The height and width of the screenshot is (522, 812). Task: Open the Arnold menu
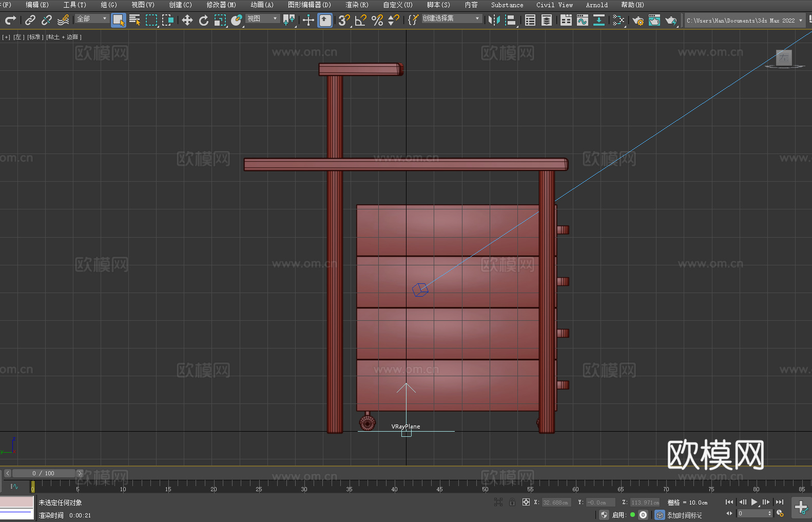[x=596, y=5]
